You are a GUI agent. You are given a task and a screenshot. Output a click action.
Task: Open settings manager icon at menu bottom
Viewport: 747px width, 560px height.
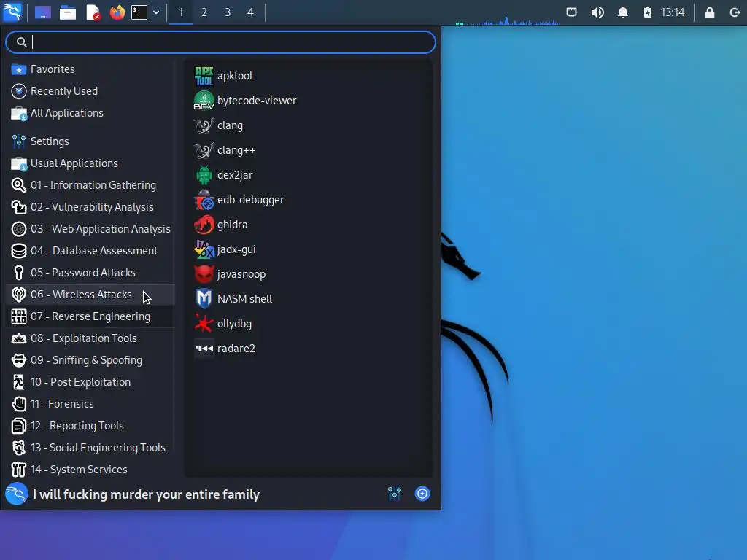395,494
